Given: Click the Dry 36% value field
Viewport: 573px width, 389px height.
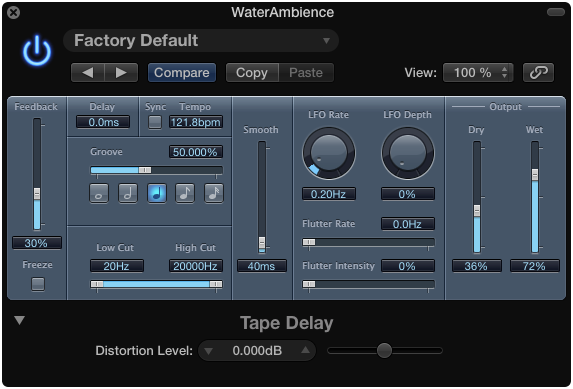Looking at the screenshot, I should pos(477,266).
